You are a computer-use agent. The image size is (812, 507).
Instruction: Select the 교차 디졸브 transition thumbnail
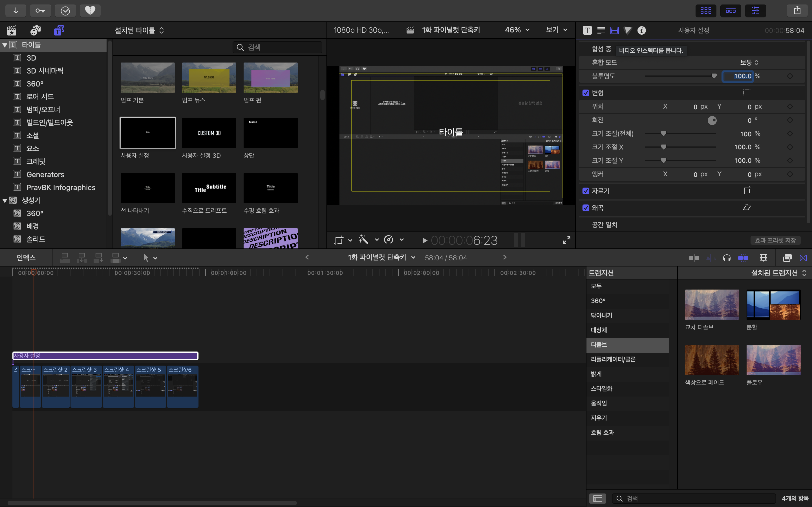pos(712,304)
